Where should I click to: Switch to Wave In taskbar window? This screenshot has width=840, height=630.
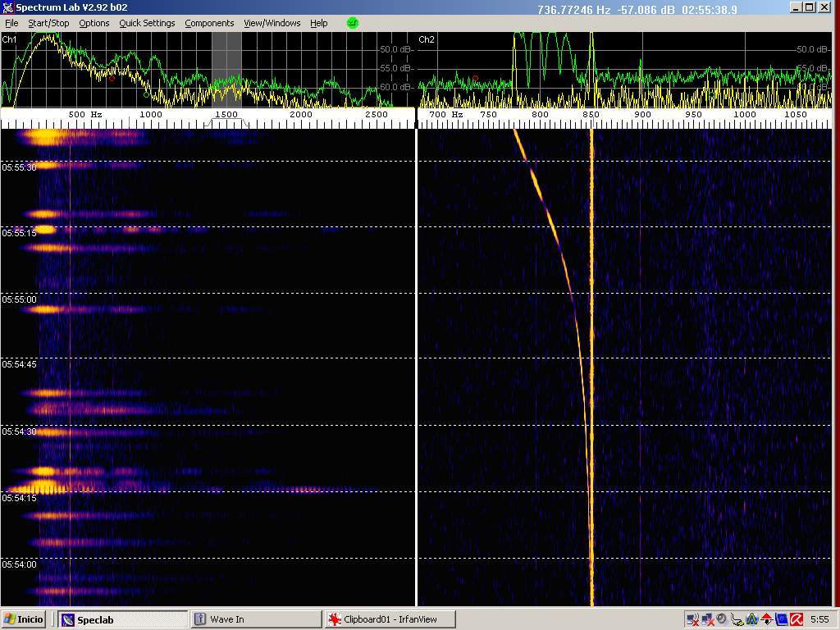254,619
